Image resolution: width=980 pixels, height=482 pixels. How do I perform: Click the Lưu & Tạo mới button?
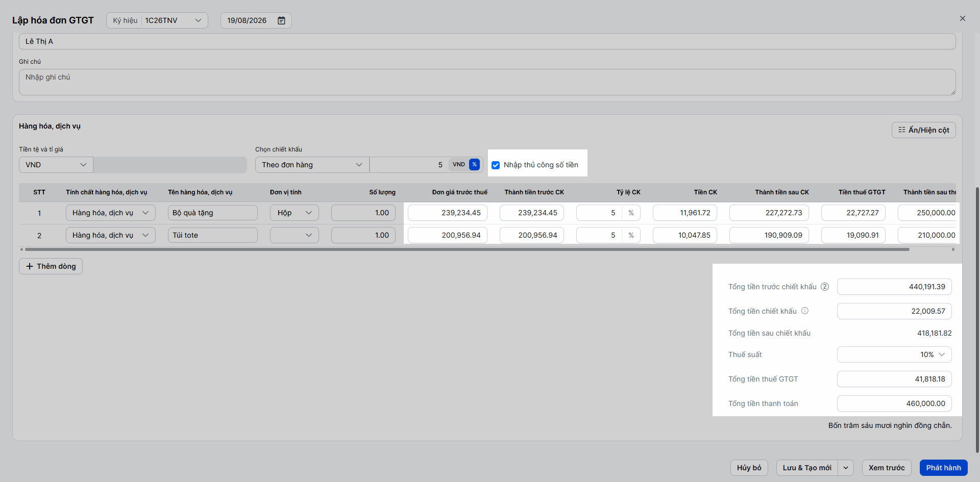tap(807, 468)
